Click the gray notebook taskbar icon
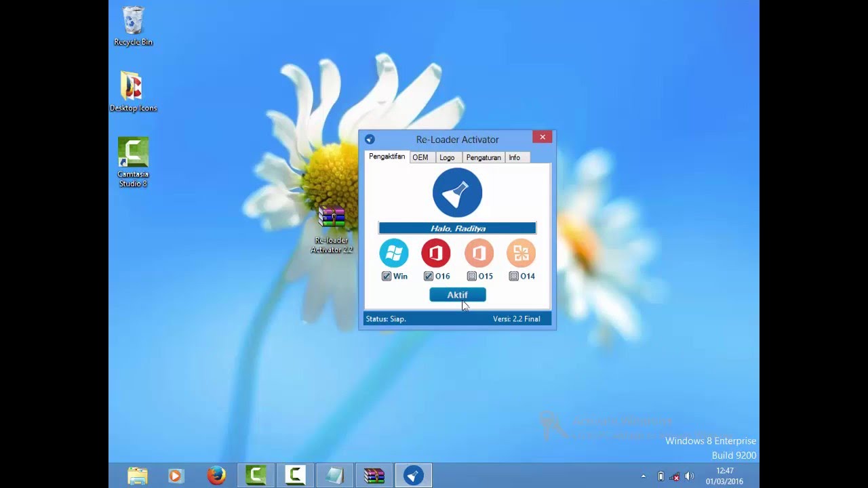Screen dimensions: 868x488 click(334, 475)
